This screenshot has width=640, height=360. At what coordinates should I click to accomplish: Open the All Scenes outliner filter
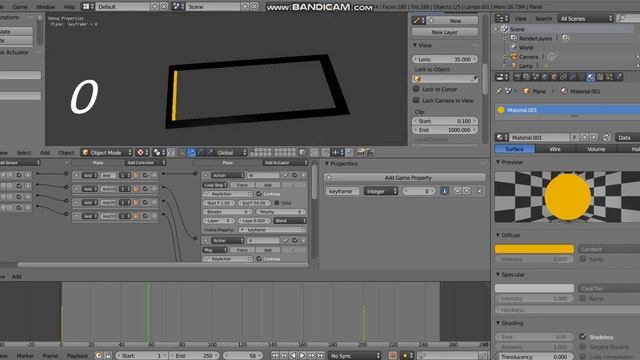(x=586, y=18)
